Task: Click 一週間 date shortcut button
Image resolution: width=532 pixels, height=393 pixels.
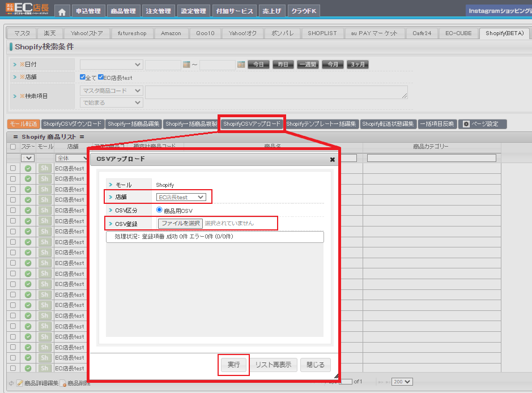Action: click(x=308, y=65)
